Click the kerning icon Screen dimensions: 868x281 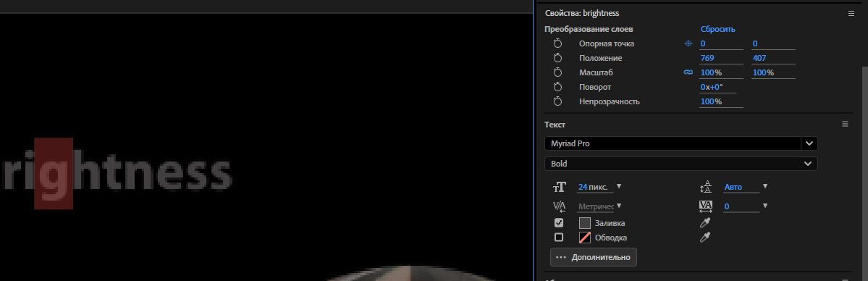559,206
